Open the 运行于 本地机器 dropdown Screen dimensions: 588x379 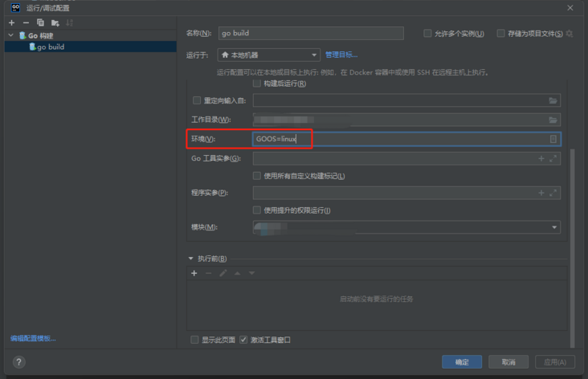[x=268, y=55]
